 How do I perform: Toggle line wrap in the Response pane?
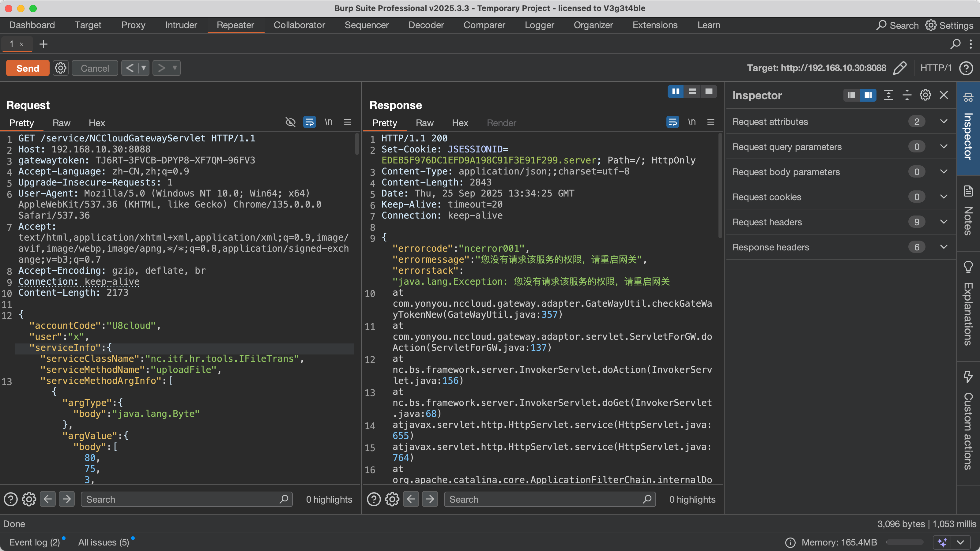point(673,122)
